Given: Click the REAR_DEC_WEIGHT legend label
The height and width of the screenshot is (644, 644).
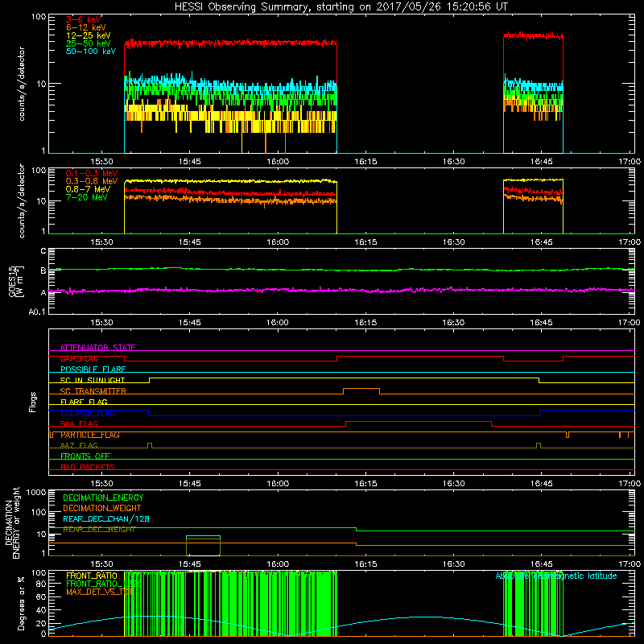Looking at the screenshot, I should pos(99,530).
